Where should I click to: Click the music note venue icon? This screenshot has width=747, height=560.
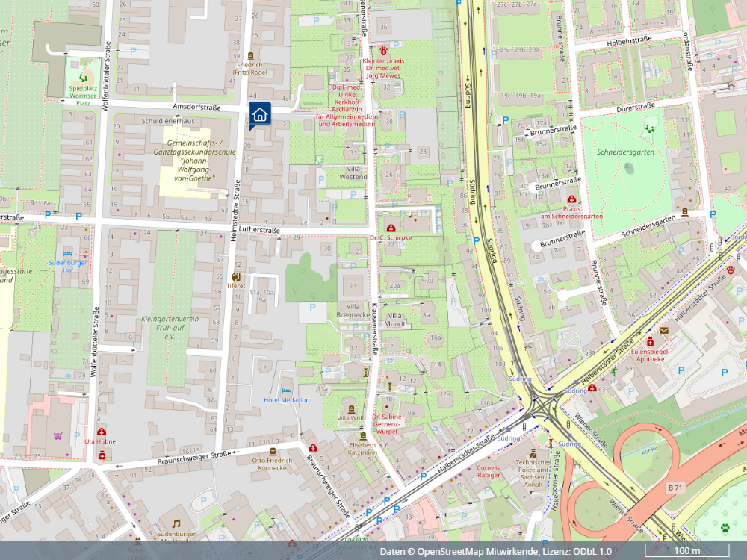176,523
